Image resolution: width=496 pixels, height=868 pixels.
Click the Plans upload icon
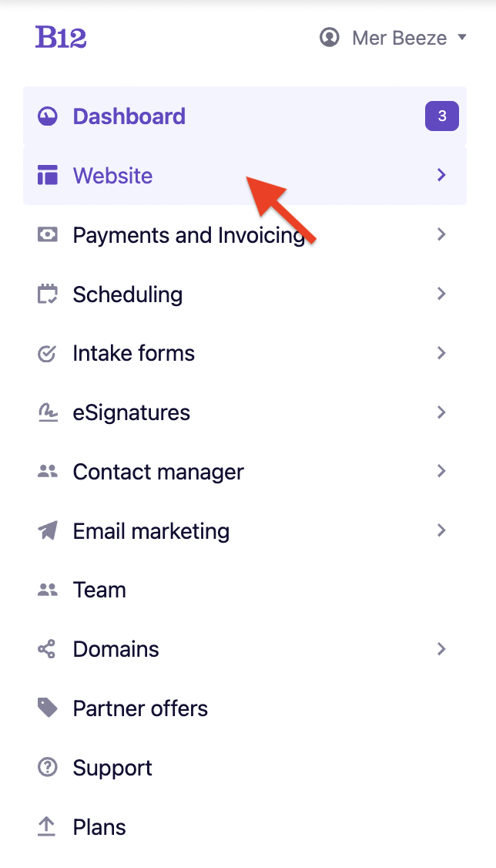pyautogui.click(x=47, y=826)
